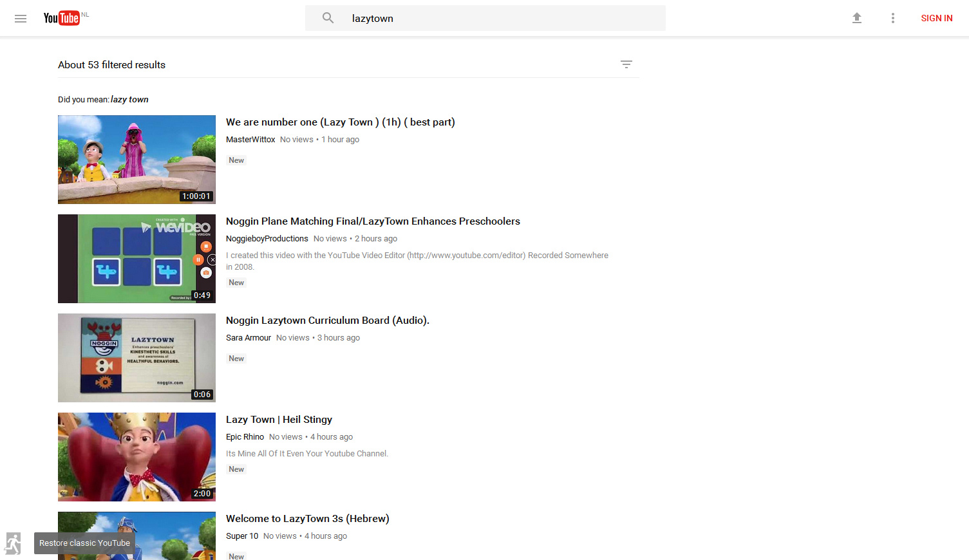The image size is (969, 560).
Task: Click the YouTube logo
Action: (x=62, y=18)
